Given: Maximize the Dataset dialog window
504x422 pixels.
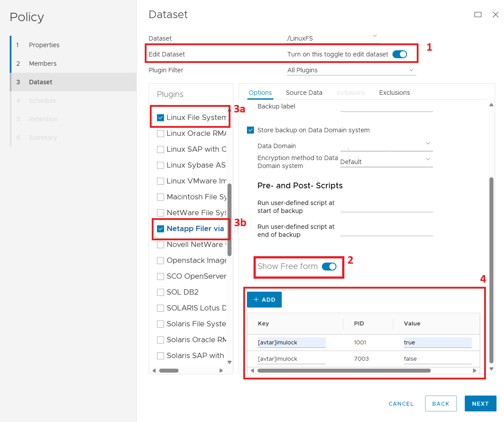Looking at the screenshot, I should (478, 15).
